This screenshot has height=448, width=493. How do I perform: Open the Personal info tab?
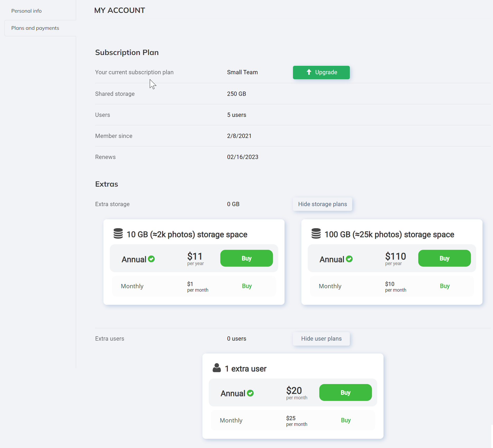(x=26, y=11)
